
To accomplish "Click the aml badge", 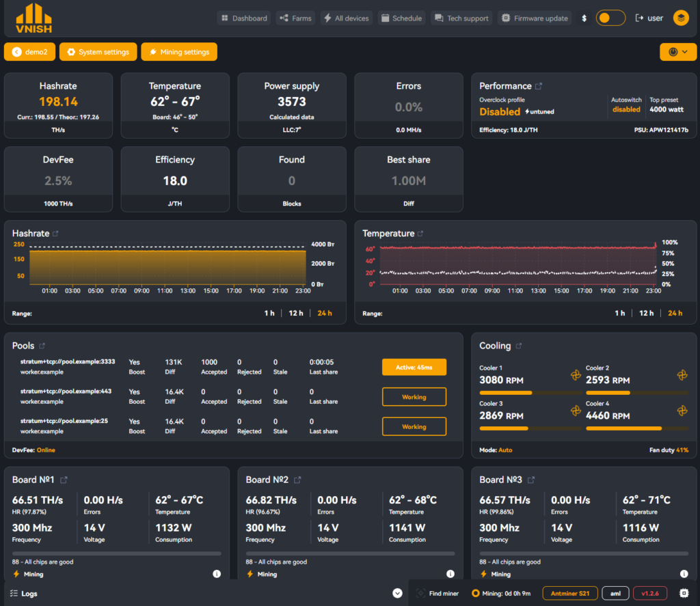I will tap(615, 594).
